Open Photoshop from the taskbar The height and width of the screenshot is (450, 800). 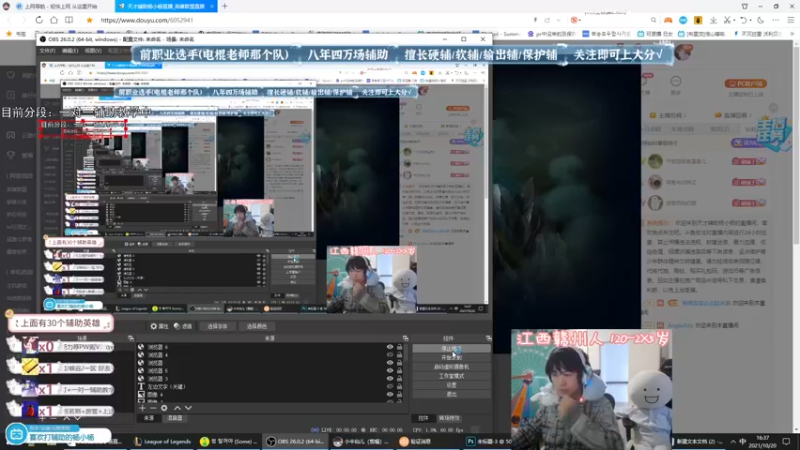coord(488,441)
